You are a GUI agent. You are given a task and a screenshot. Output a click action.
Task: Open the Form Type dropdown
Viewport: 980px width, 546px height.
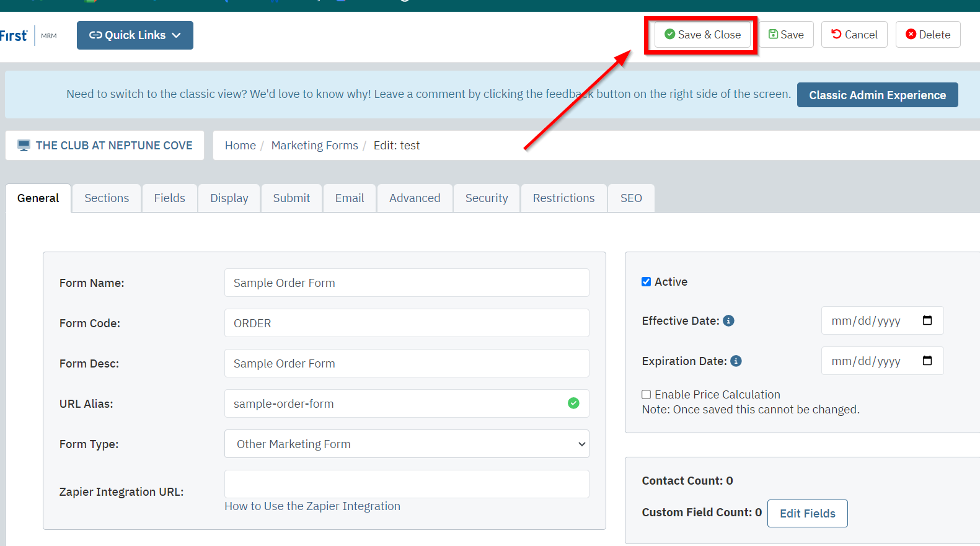point(407,444)
